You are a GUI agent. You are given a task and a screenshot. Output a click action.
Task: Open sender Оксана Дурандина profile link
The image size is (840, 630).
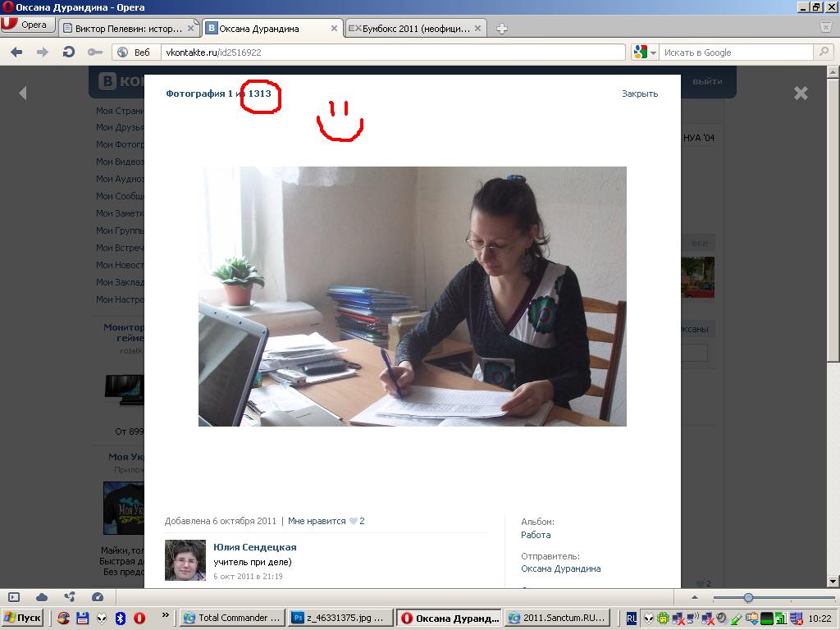tap(561, 568)
